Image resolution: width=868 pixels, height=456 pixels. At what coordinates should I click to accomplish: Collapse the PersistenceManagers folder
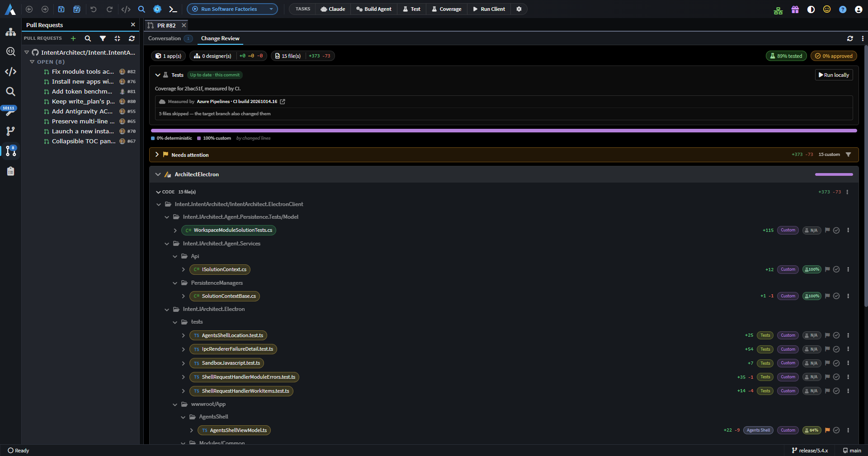pyautogui.click(x=175, y=283)
